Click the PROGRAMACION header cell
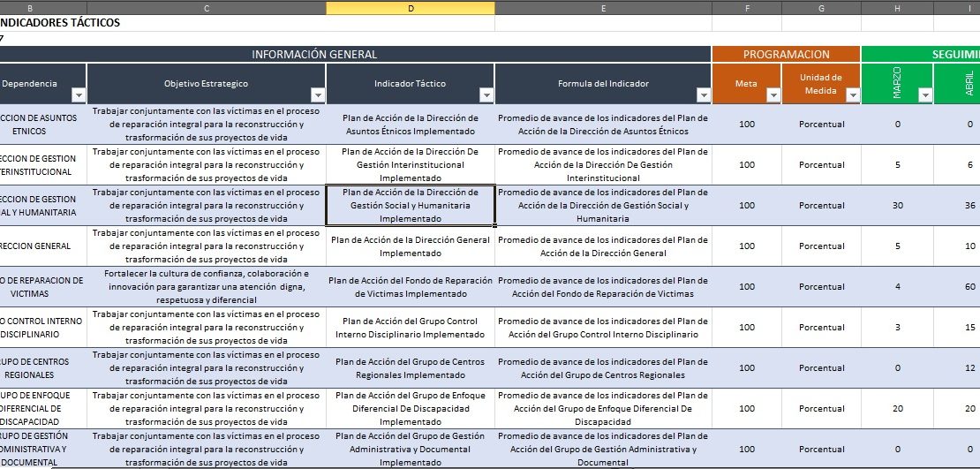The width and height of the screenshot is (980, 469). point(787,55)
